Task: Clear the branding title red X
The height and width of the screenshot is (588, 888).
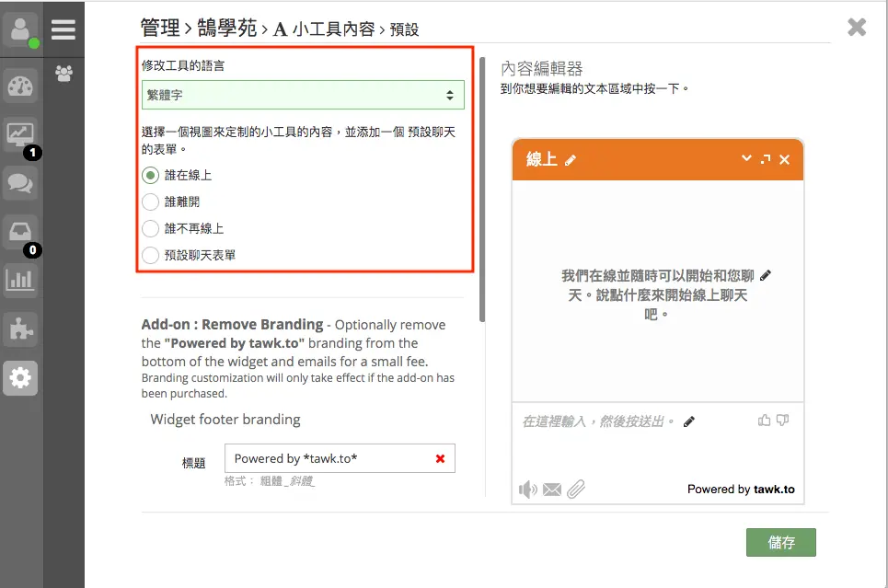Action: (x=440, y=459)
